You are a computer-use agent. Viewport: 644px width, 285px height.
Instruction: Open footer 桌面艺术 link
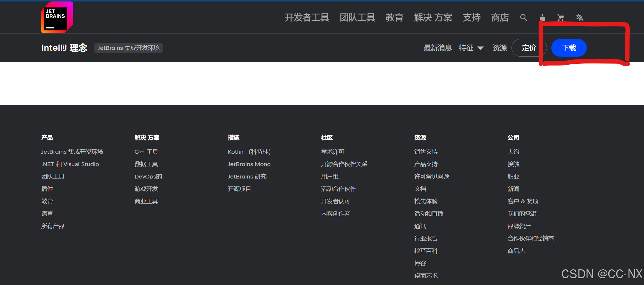[426, 276]
